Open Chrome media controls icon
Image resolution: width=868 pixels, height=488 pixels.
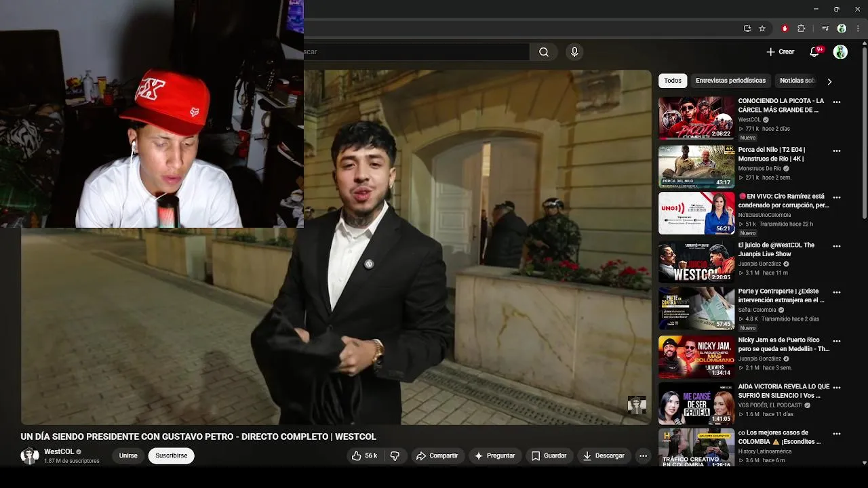pyautogui.click(x=825, y=28)
